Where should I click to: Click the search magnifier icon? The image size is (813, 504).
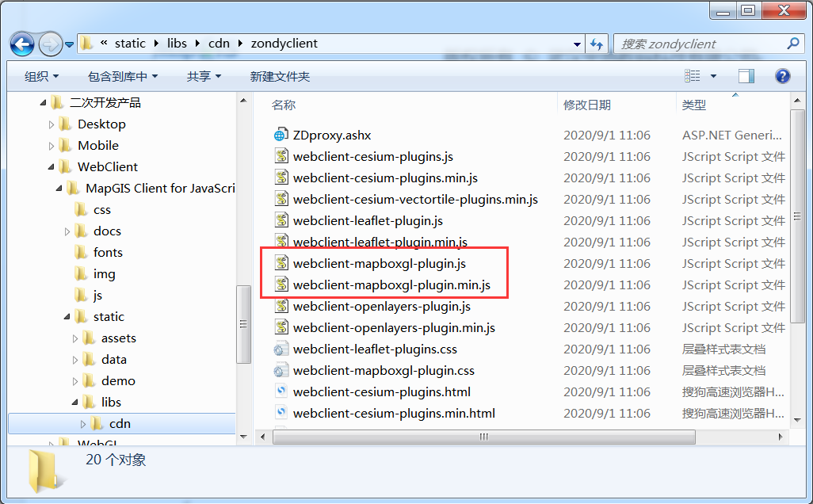click(792, 44)
